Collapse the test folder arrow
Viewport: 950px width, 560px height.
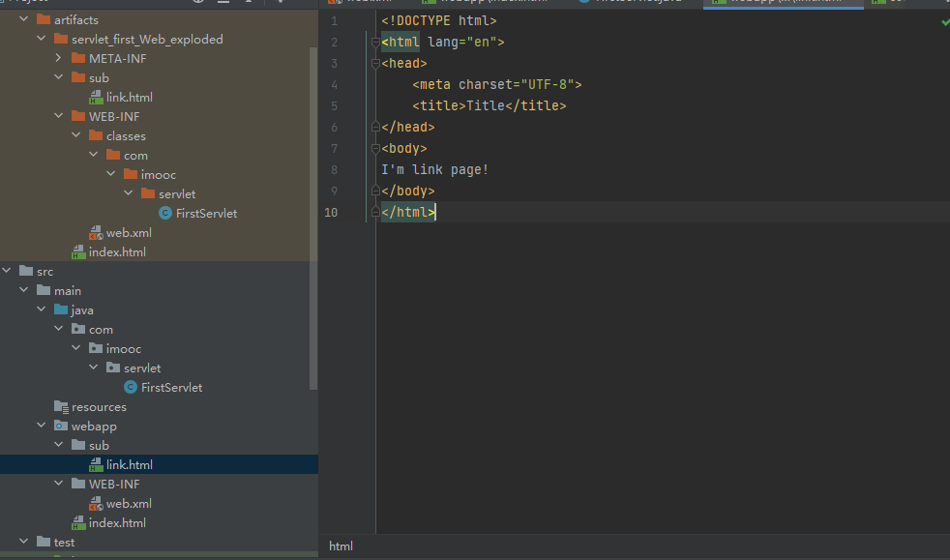(23, 543)
